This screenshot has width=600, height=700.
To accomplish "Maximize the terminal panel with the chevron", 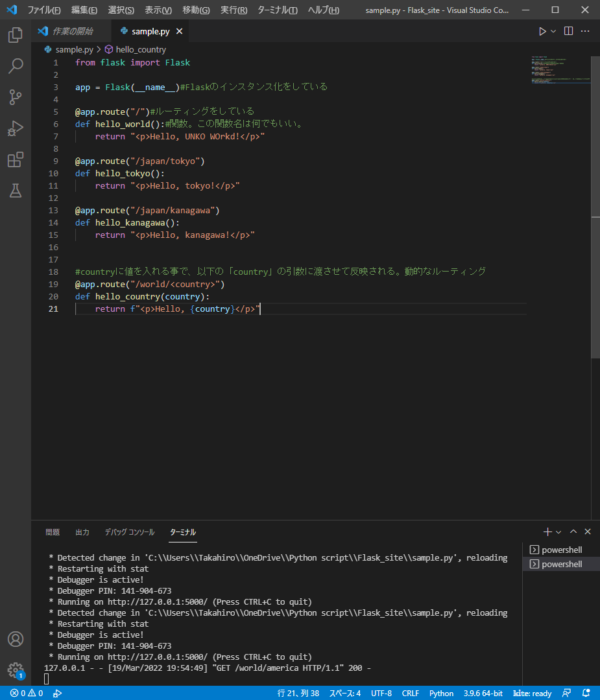I will (573, 532).
